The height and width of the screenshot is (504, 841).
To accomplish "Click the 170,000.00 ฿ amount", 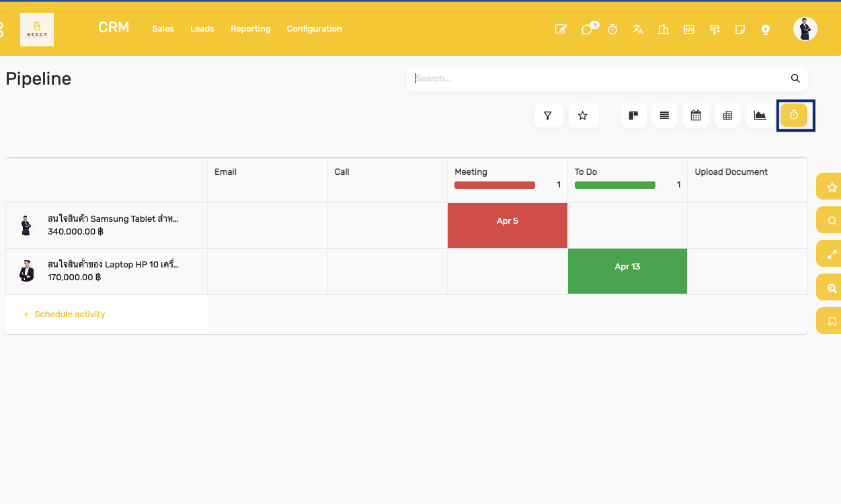I will [x=74, y=277].
